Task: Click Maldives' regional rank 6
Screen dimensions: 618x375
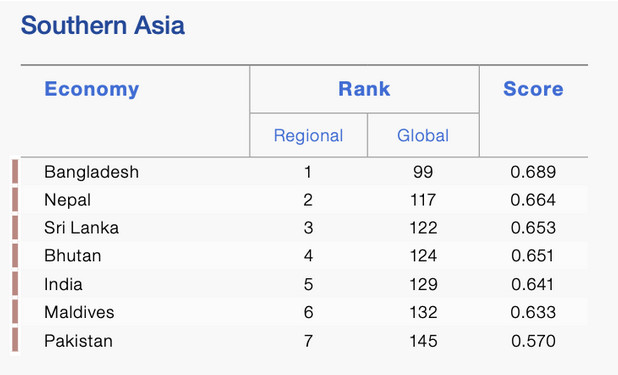Action: pos(308,312)
